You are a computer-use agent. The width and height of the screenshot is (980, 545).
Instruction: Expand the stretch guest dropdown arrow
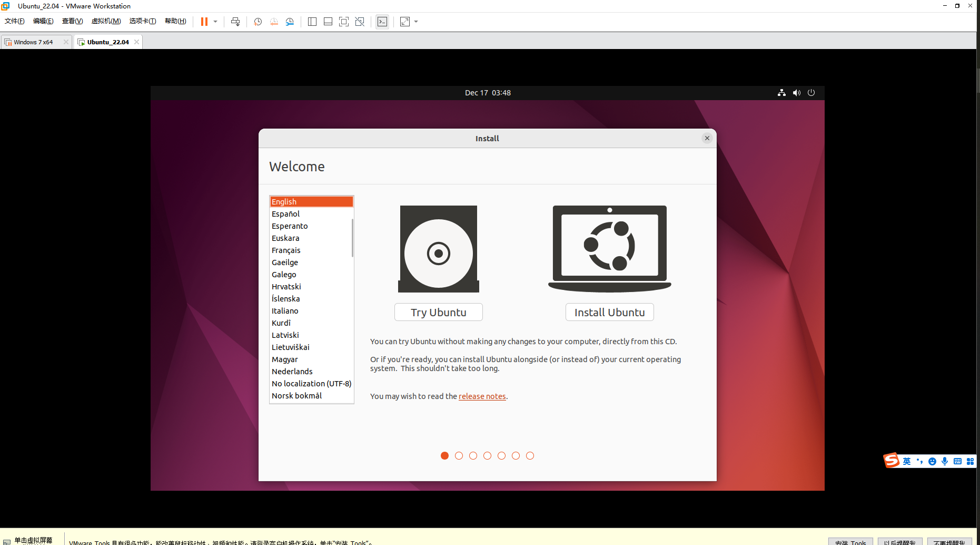[416, 22]
